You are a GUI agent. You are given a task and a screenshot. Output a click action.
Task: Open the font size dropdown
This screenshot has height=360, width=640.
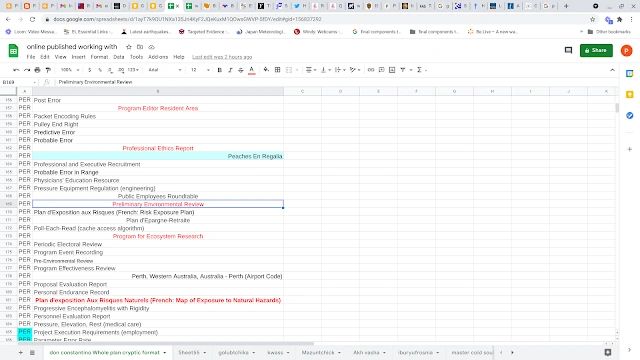coord(200,70)
